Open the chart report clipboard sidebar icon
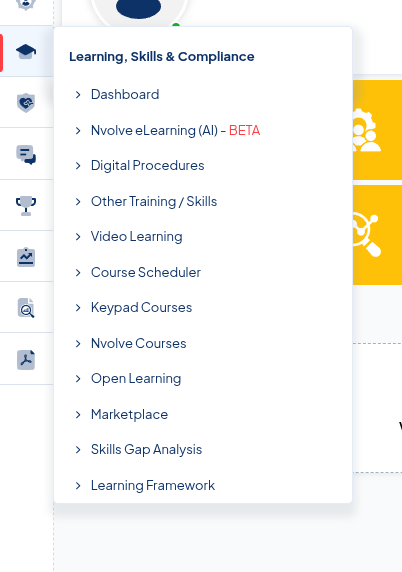 point(26,257)
